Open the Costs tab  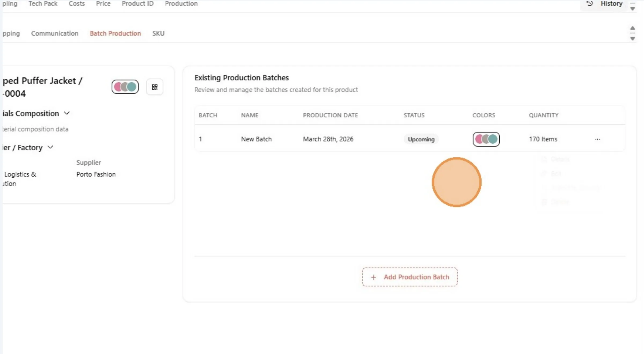tap(77, 3)
